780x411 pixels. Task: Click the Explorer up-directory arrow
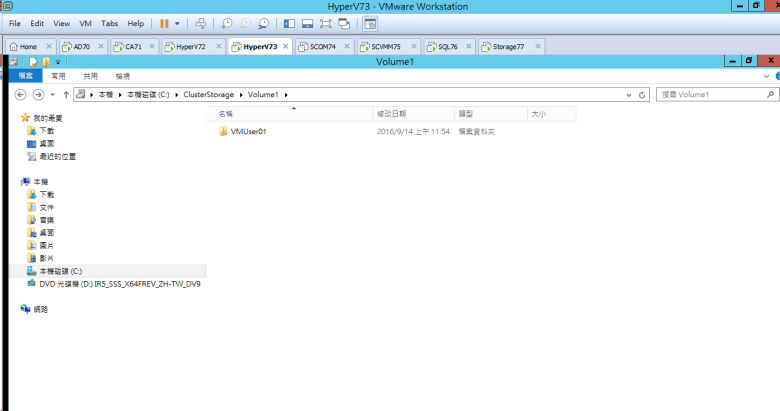pyautogui.click(x=66, y=94)
